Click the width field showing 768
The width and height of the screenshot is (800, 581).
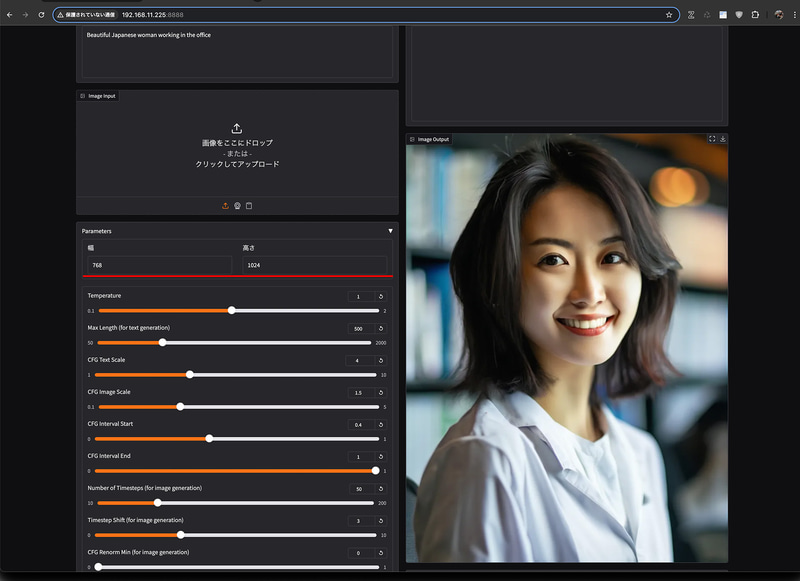[x=160, y=265]
